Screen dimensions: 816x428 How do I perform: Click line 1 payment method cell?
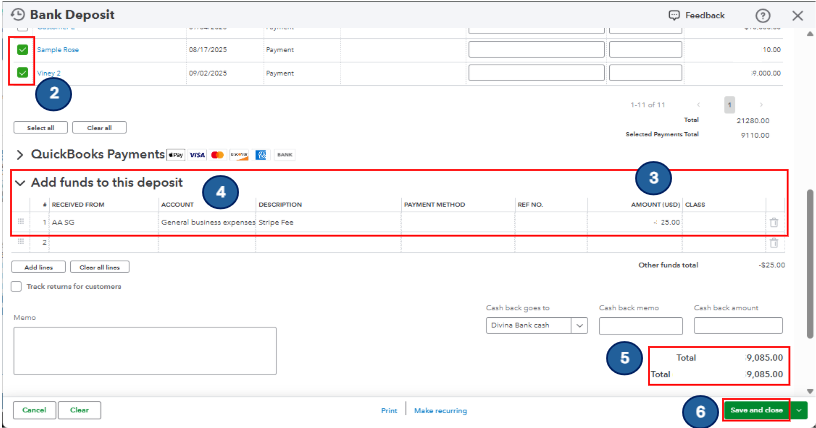tap(458, 222)
